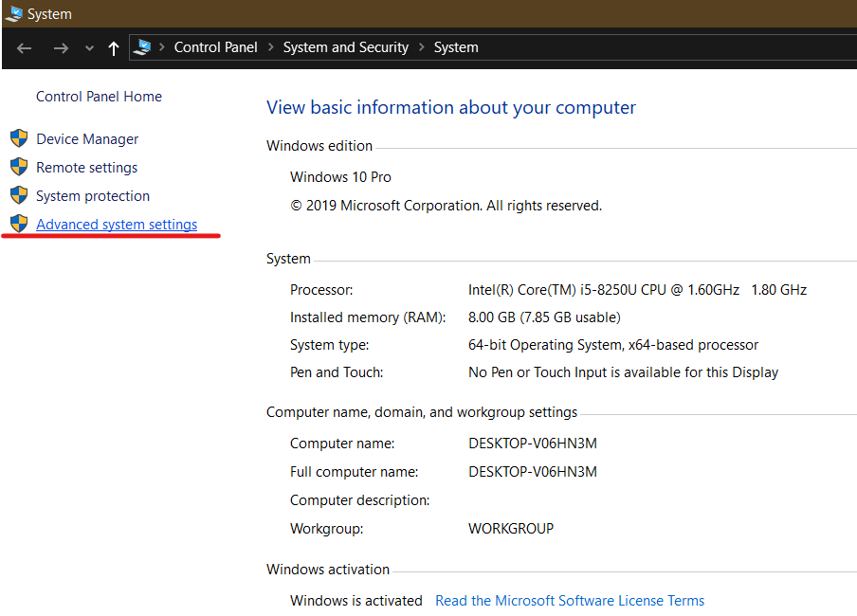Read the Microsoft Software License Terms
Image resolution: width=857 pixels, height=616 pixels.
pos(570,601)
